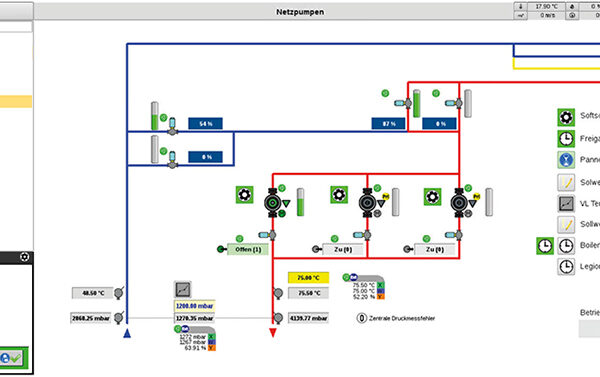600x377 pixels.
Task: Open settings gear for the right-most pump
Action: tap(432, 197)
